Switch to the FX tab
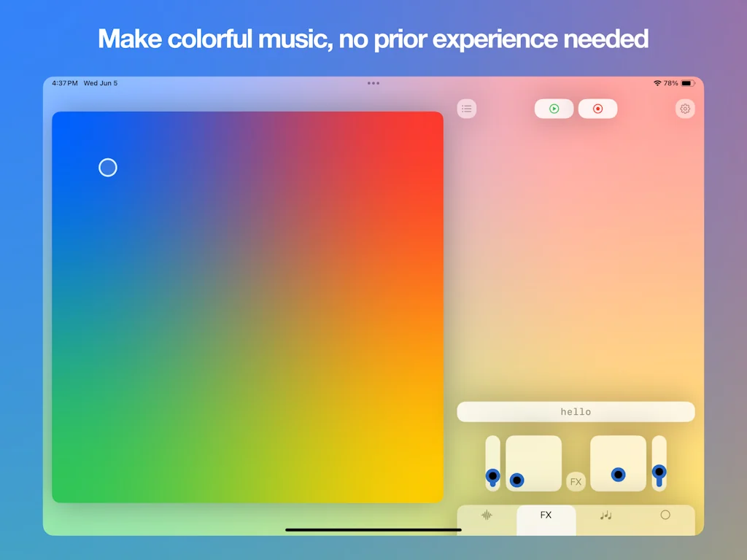Viewport: 747px width, 560px height. pos(546,515)
